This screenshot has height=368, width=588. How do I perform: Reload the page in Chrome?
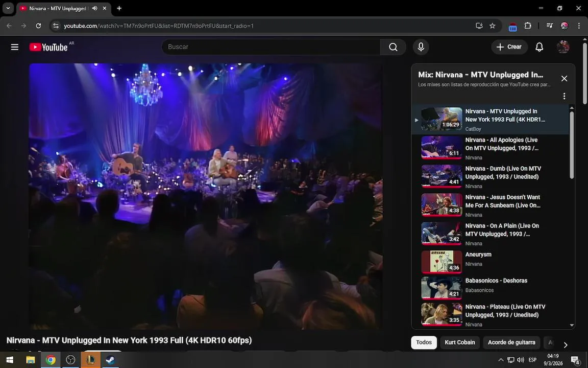pyautogui.click(x=38, y=26)
